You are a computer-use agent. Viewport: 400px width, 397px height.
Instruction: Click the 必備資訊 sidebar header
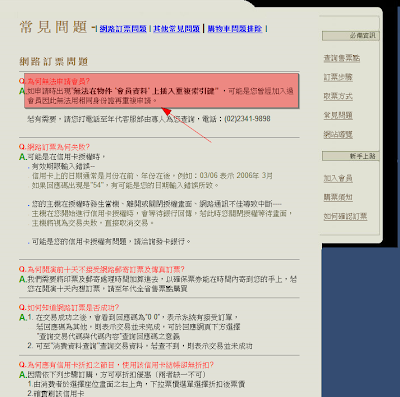pyautogui.click(x=351, y=36)
